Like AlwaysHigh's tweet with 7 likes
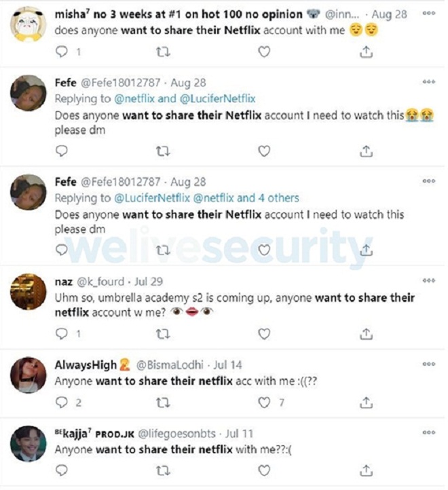This screenshot has width=448, height=490. click(264, 402)
